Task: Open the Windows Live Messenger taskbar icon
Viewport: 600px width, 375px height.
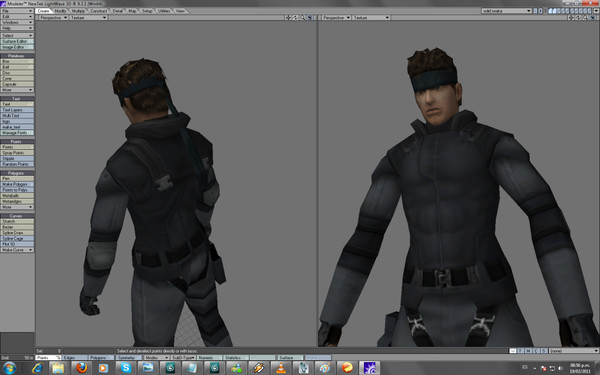Action: point(236,368)
